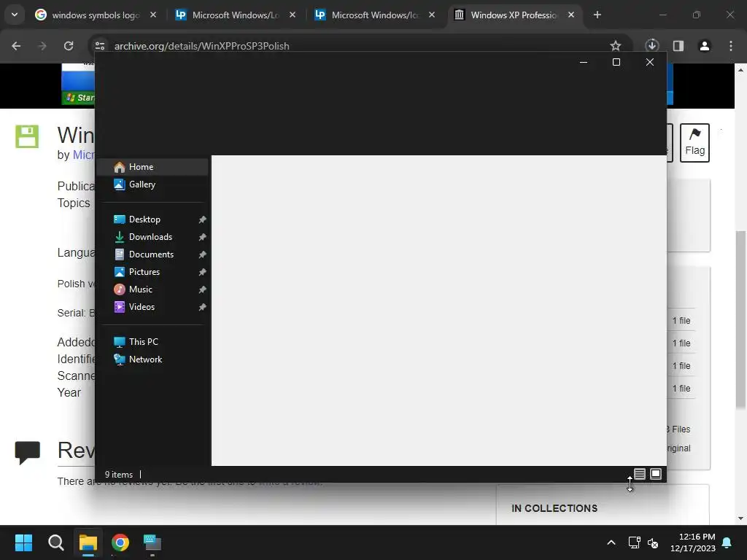The height and width of the screenshot is (560, 747).
Task: Open Chrome profile icon
Action: coord(704,46)
